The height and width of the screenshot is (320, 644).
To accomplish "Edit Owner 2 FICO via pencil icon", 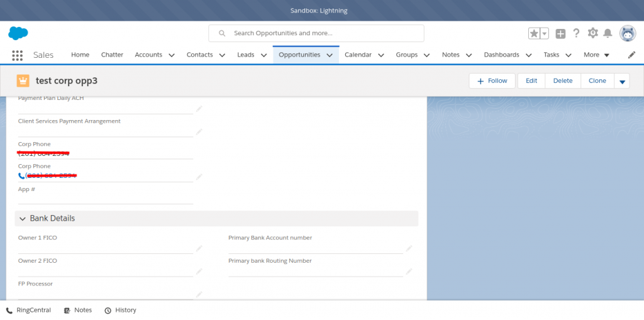I will [x=199, y=271].
